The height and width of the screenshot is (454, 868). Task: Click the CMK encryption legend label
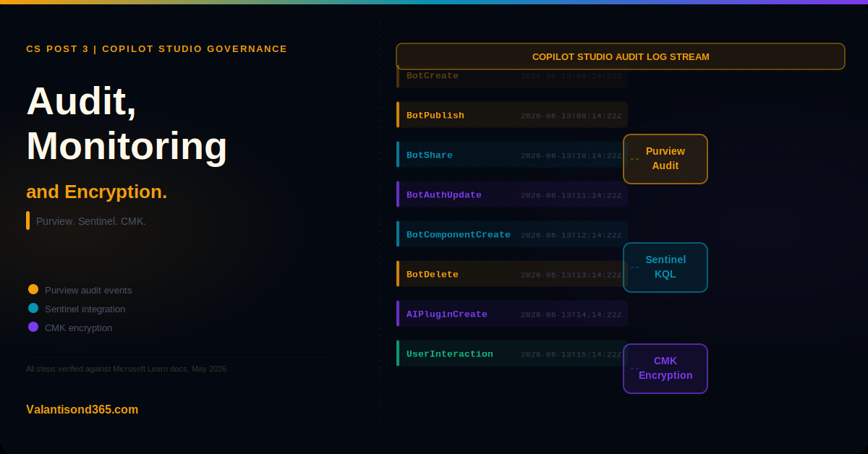[78, 327]
